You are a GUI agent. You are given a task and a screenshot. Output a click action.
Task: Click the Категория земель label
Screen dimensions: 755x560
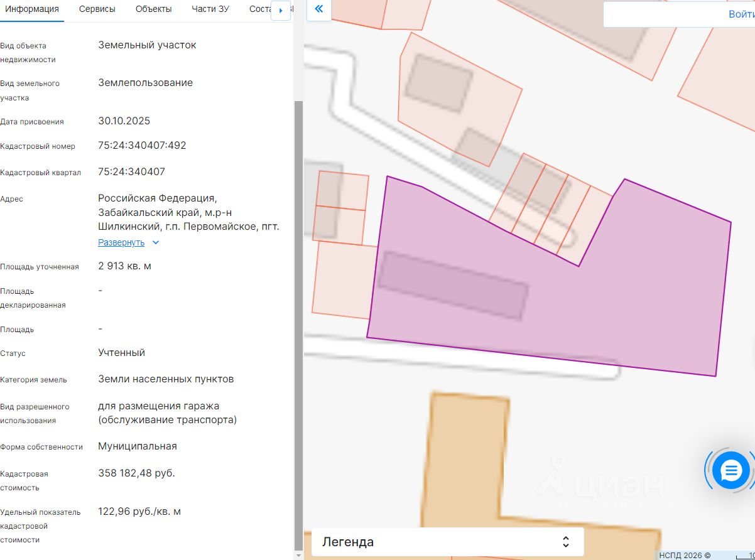click(x=33, y=380)
